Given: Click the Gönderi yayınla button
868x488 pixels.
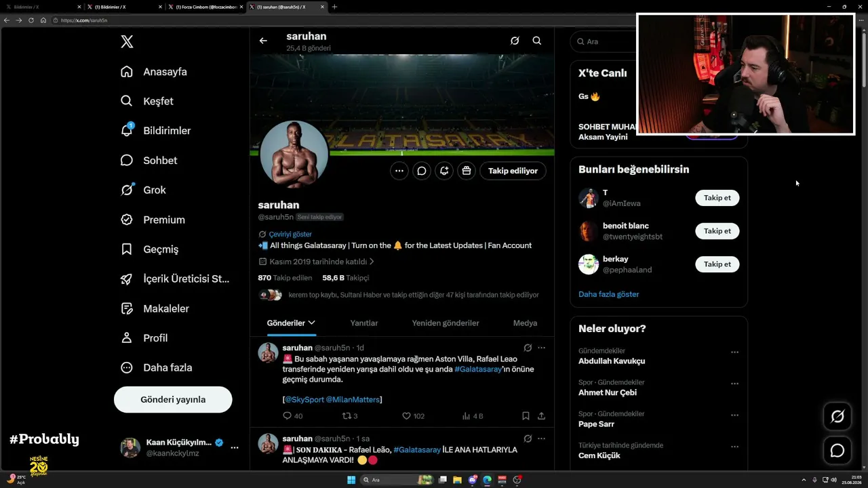Looking at the screenshot, I should click(173, 399).
